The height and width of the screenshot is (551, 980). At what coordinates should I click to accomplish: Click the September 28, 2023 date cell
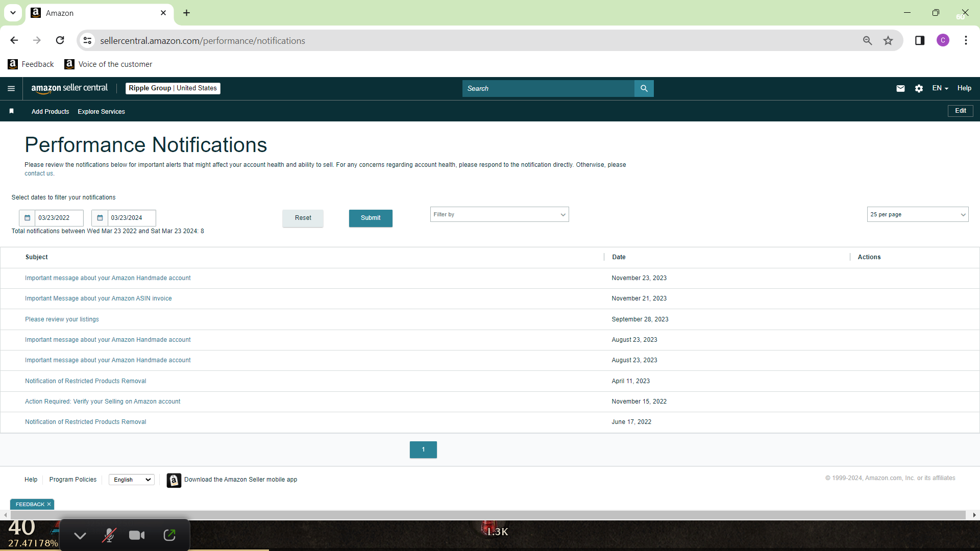(640, 319)
